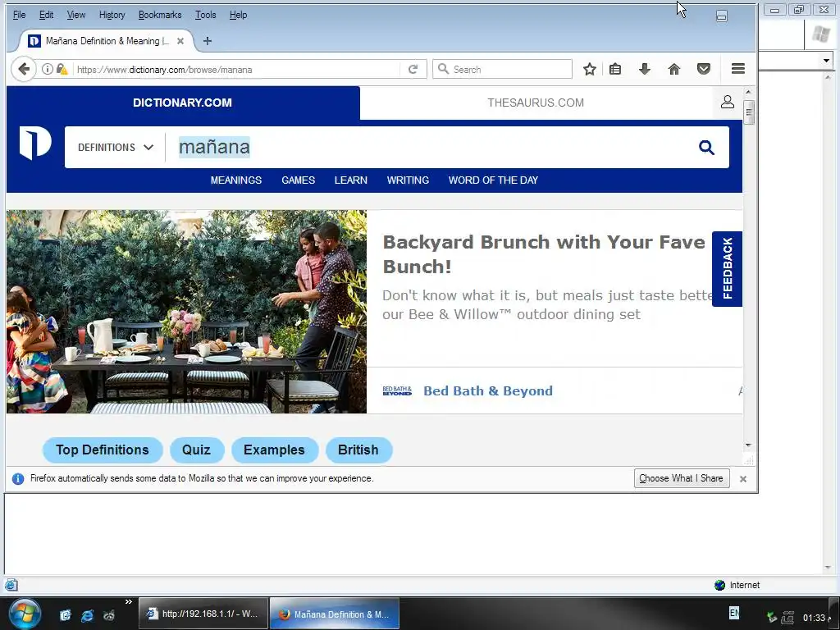Click the Examples pill button
The width and height of the screenshot is (840, 630).
click(x=274, y=450)
